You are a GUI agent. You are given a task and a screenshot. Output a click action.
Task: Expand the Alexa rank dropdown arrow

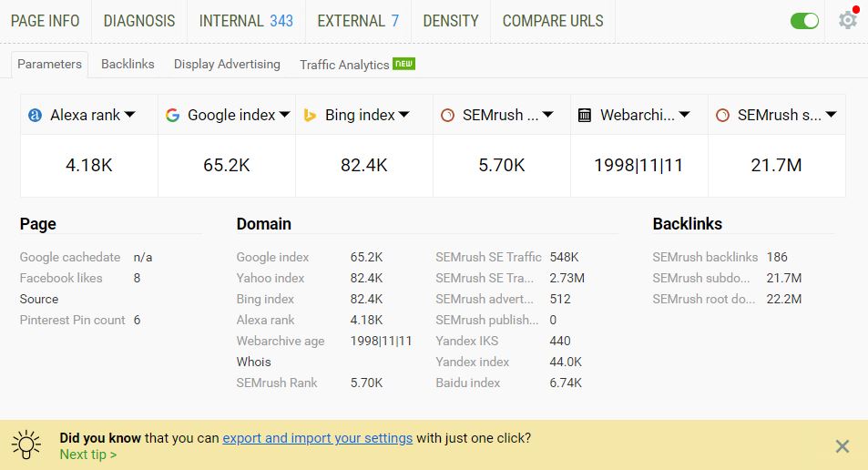[129, 115]
